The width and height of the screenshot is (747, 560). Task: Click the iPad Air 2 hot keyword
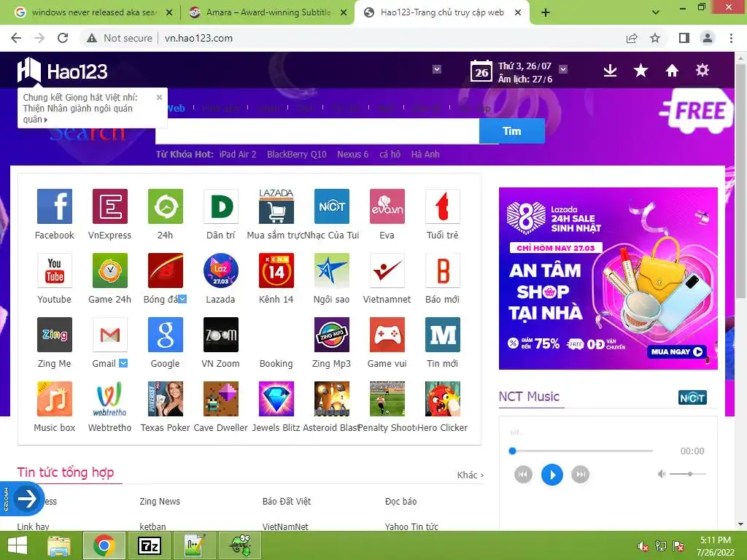click(238, 155)
